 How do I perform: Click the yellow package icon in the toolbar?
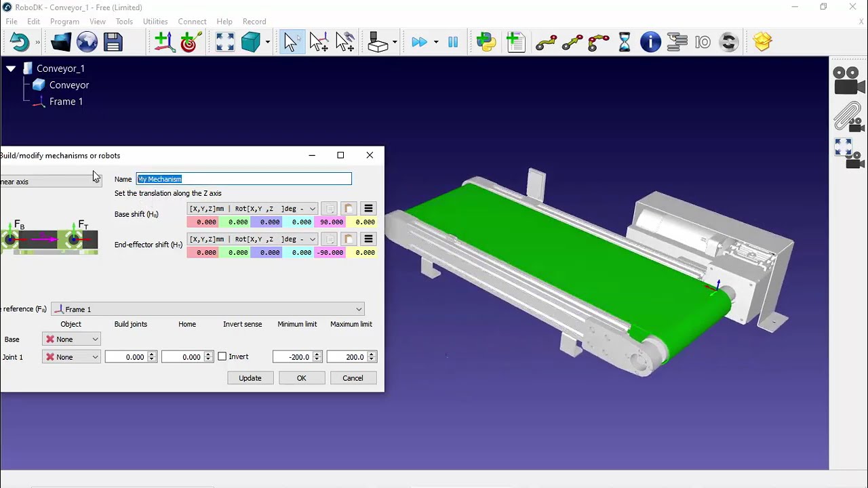(763, 42)
